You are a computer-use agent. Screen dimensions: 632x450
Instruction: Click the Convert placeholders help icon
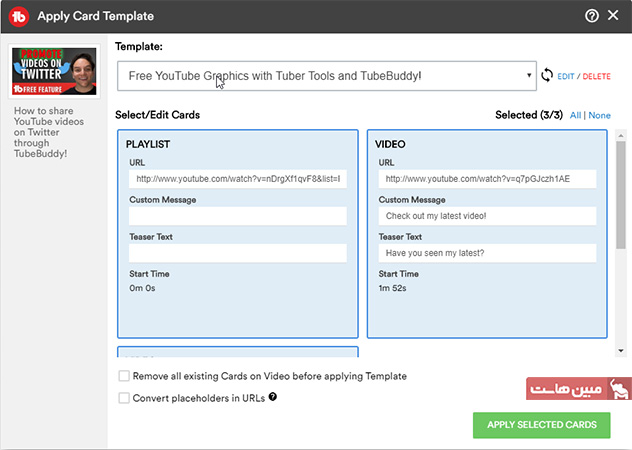272,397
